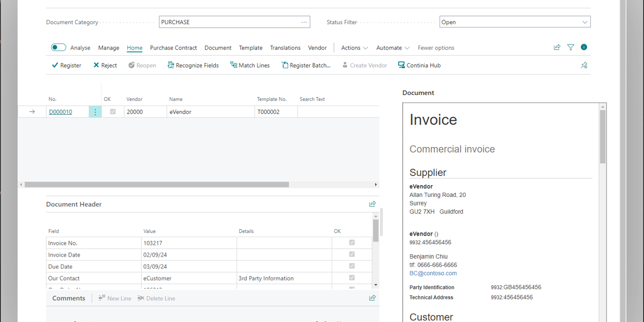The width and height of the screenshot is (644, 322).
Task: Expand the Actions menu
Action: (354, 48)
